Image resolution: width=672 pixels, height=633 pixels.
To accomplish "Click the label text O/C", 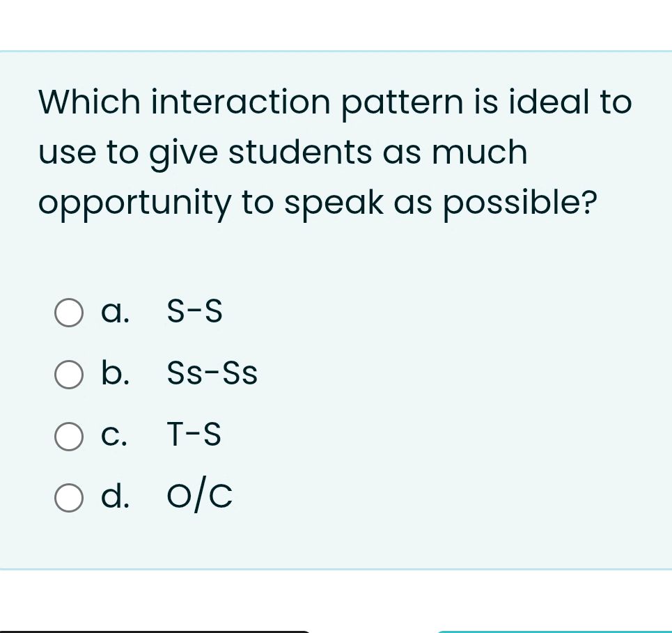I will pyautogui.click(x=199, y=496).
